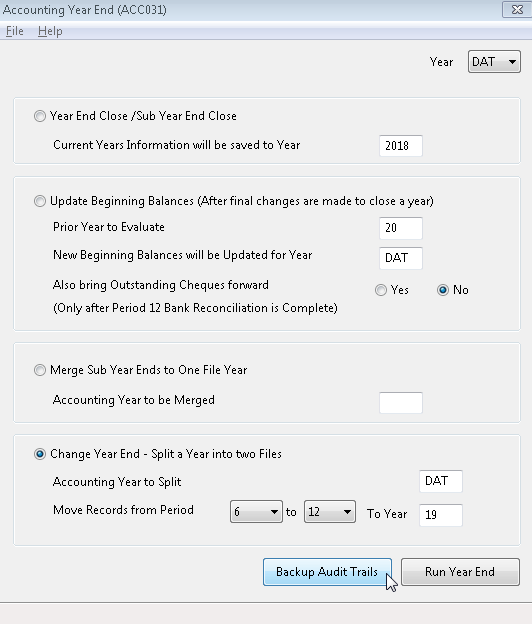Click the saved to Year field showing 2018
Viewport: 532px width, 624px height.
pyautogui.click(x=401, y=146)
